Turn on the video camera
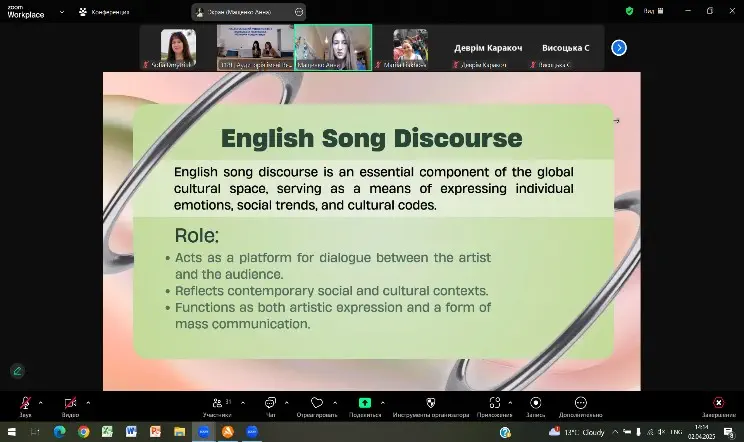This screenshot has width=744, height=442. [70, 403]
